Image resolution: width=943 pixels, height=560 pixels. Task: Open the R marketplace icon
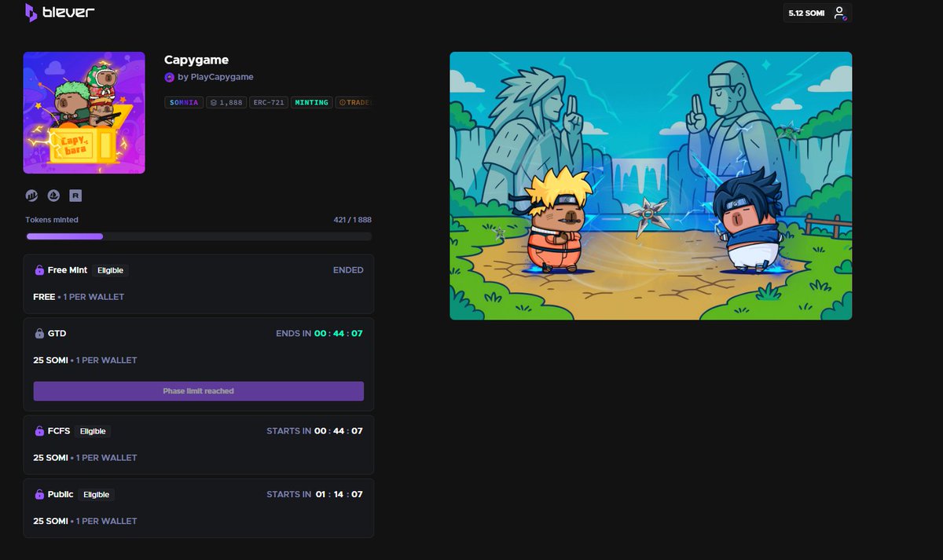coord(75,196)
